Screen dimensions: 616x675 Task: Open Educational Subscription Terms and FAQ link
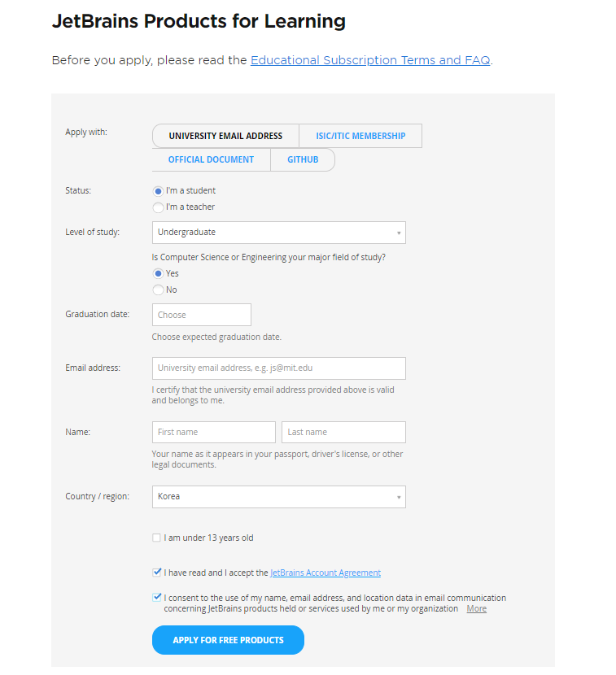click(x=370, y=60)
